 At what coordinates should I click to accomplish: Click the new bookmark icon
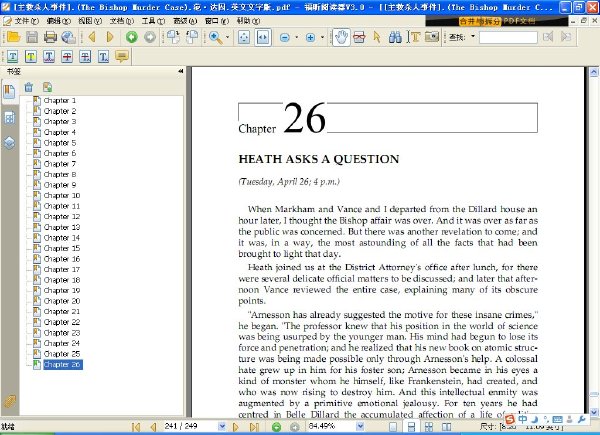(x=47, y=87)
